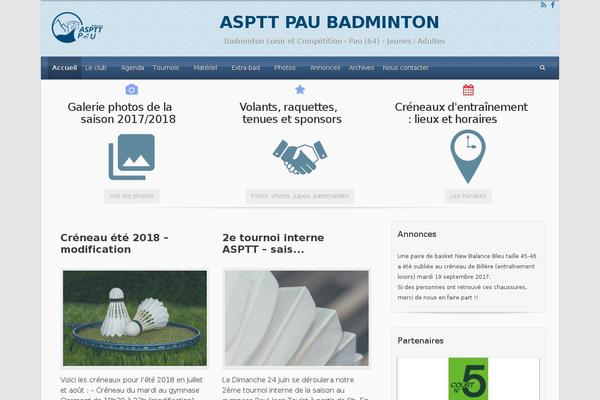Open the Annonces menu item
The height and width of the screenshot is (400, 600).
(325, 68)
